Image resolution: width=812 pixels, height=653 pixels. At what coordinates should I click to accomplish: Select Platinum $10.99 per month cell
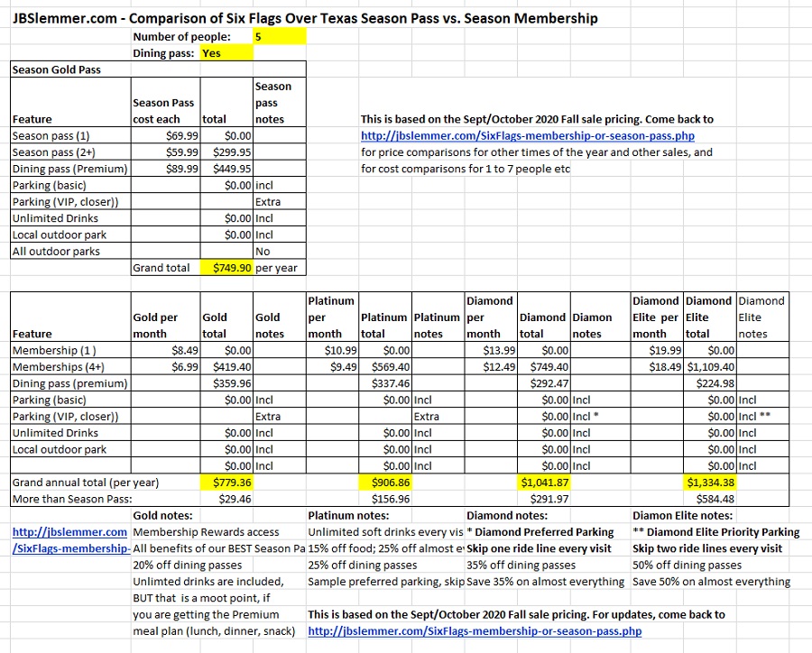tap(332, 351)
